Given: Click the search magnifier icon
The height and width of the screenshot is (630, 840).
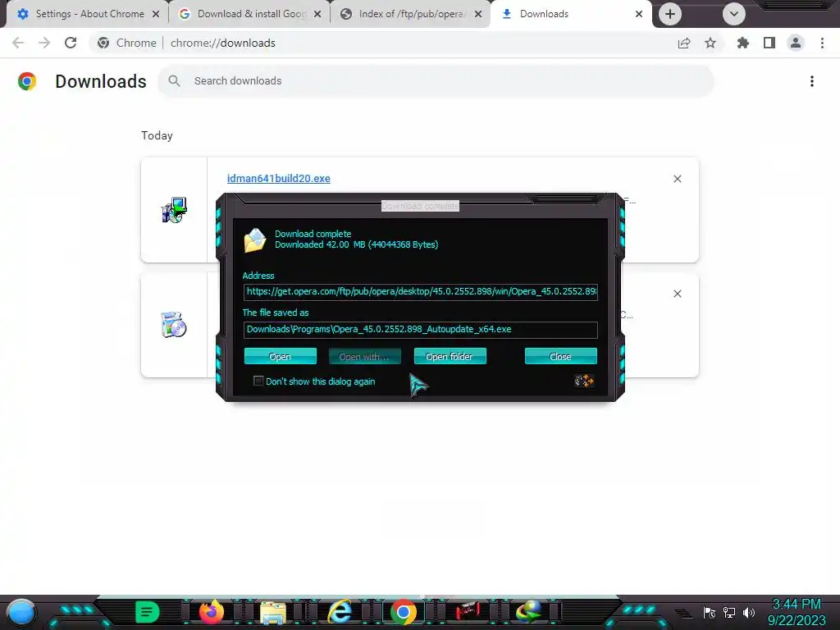Looking at the screenshot, I should [x=174, y=81].
